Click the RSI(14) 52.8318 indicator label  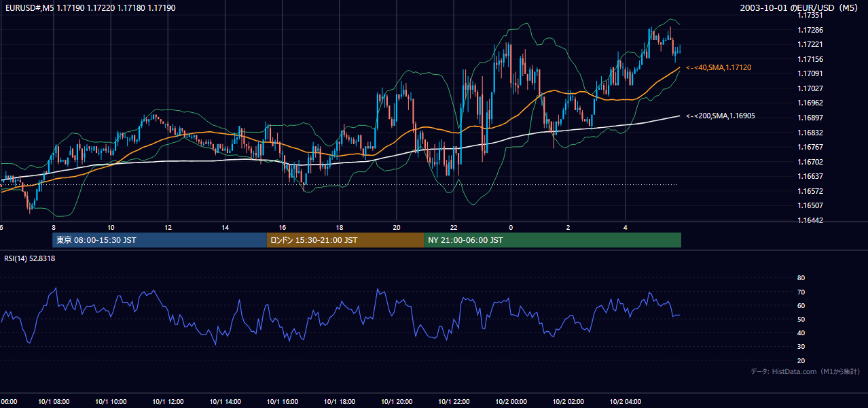[x=30, y=258]
